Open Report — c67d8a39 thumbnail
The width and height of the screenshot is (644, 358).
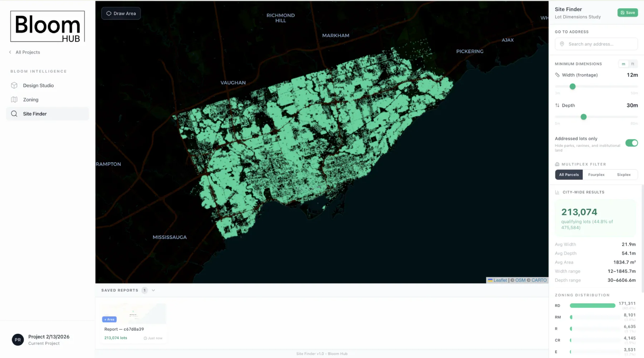[x=133, y=313]
